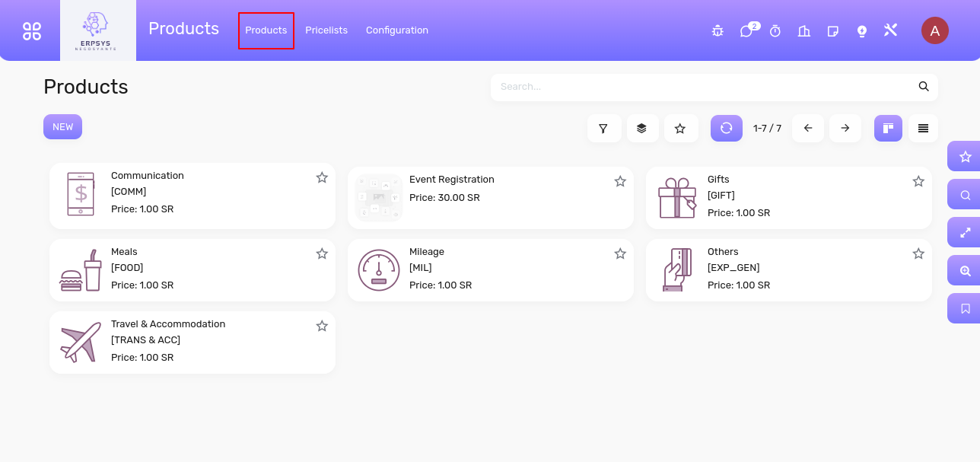Open the conversations chat icon
Image resolution: width=980 pixels, height=462 pixels.
746,31
